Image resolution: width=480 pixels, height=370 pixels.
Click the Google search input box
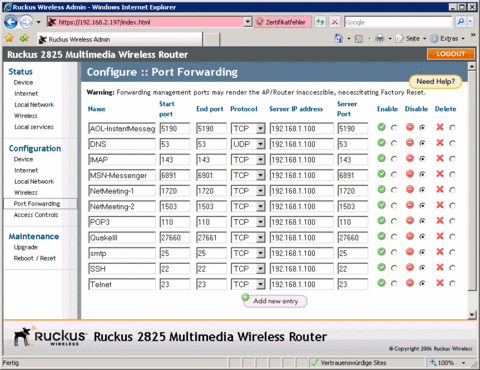point(398,22)
